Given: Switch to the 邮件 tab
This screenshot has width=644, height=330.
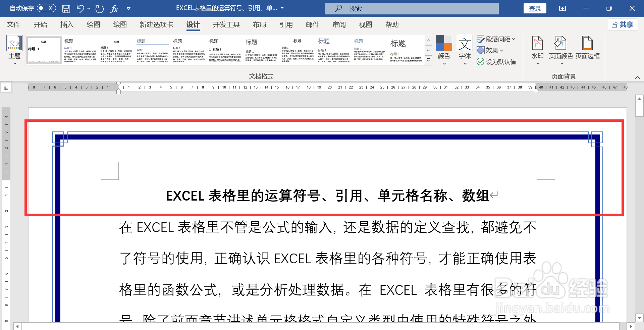Looking at the screenshot, I should click(x=312, y=24).
